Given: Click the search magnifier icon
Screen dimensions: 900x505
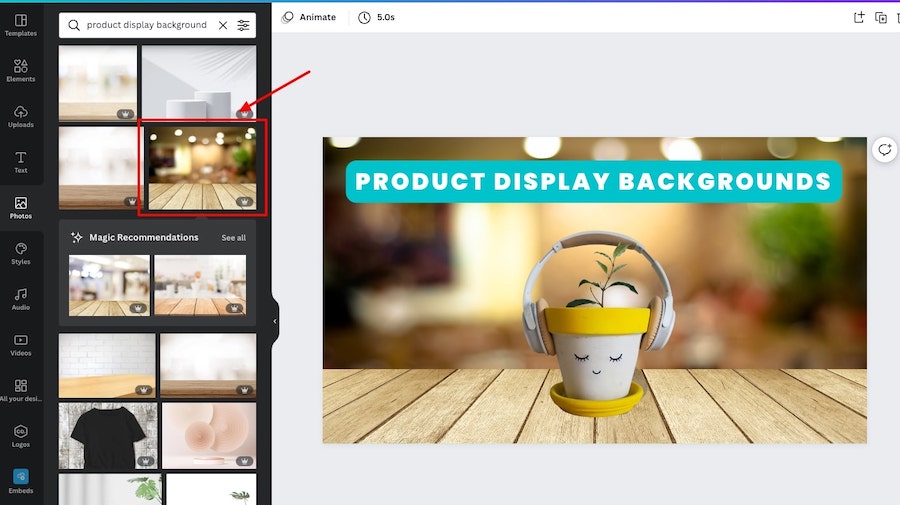Looking at the screenshot, I should point(74,25).
